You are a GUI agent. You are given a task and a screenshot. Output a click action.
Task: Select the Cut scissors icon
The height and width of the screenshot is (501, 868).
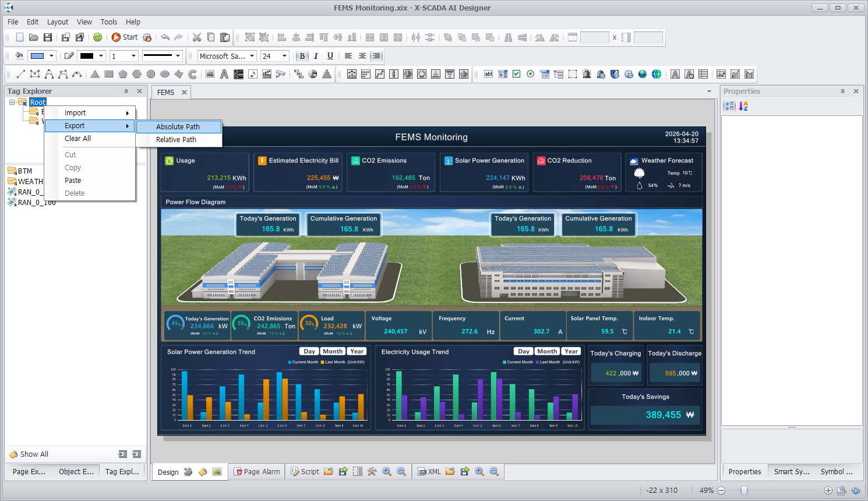pos(197,37)
